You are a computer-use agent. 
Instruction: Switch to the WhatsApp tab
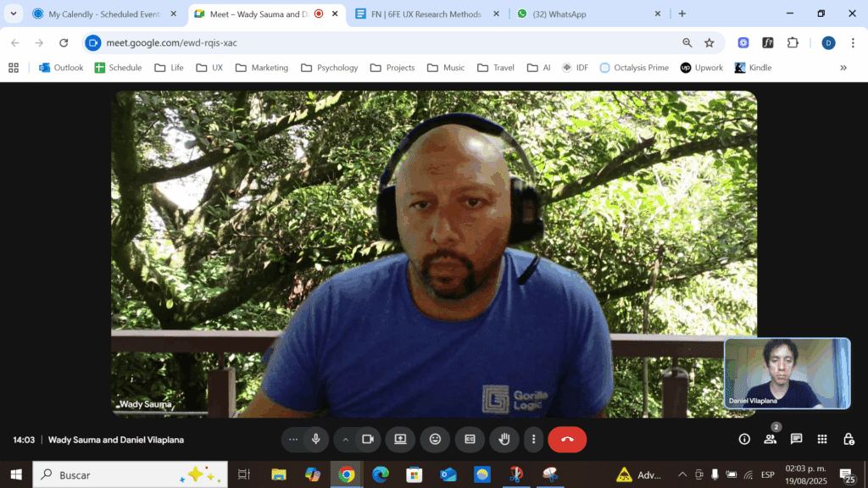click(585, 14)
